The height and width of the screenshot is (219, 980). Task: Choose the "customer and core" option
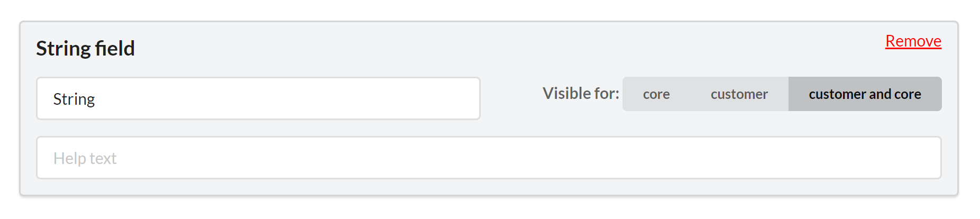(864, 94)
